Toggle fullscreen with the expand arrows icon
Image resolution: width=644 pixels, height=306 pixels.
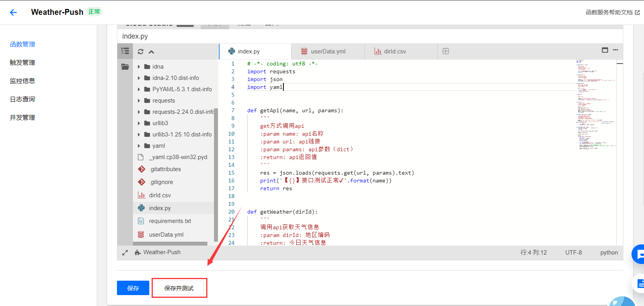[125, 253]
